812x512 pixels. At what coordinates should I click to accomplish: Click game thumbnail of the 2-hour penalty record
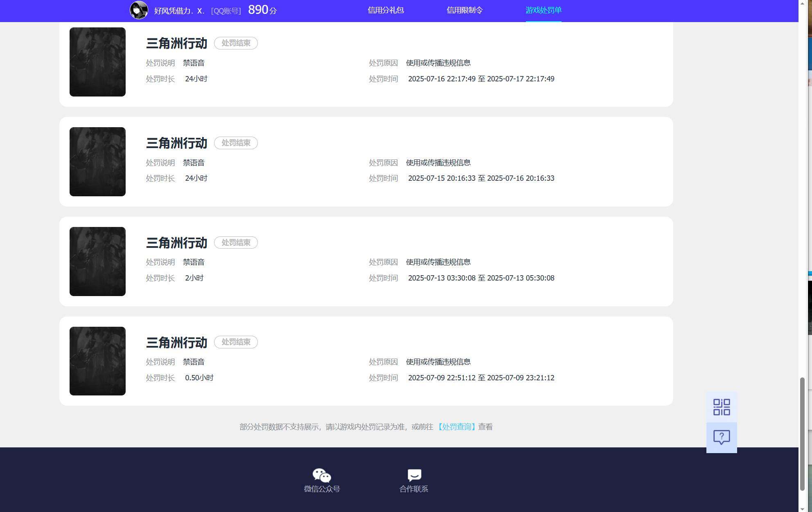97,261
